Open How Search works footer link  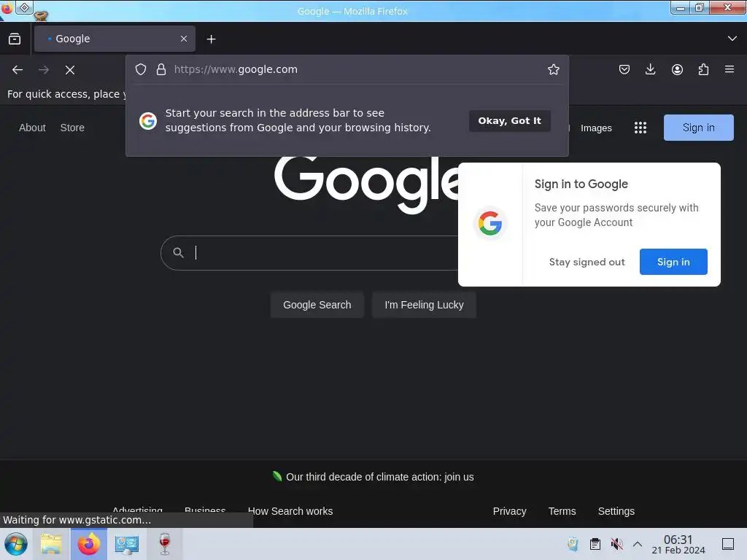290,511
